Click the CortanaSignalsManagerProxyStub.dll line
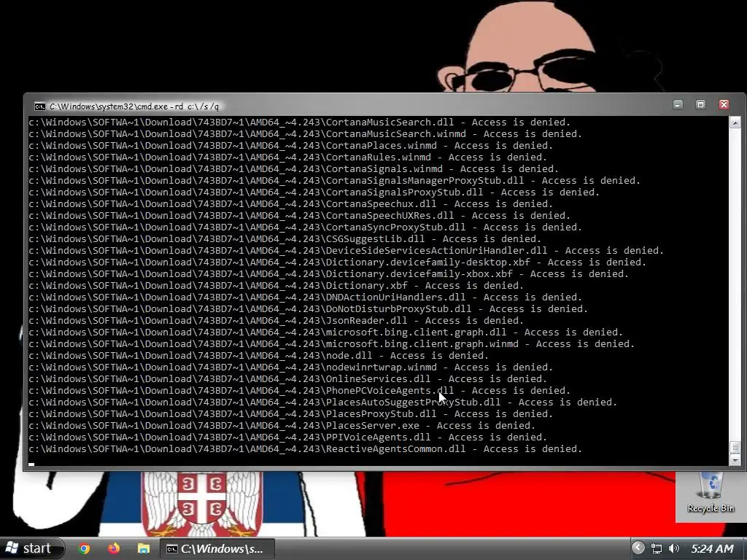The height and width of the screenshot is (560, 747). point(334,181)
